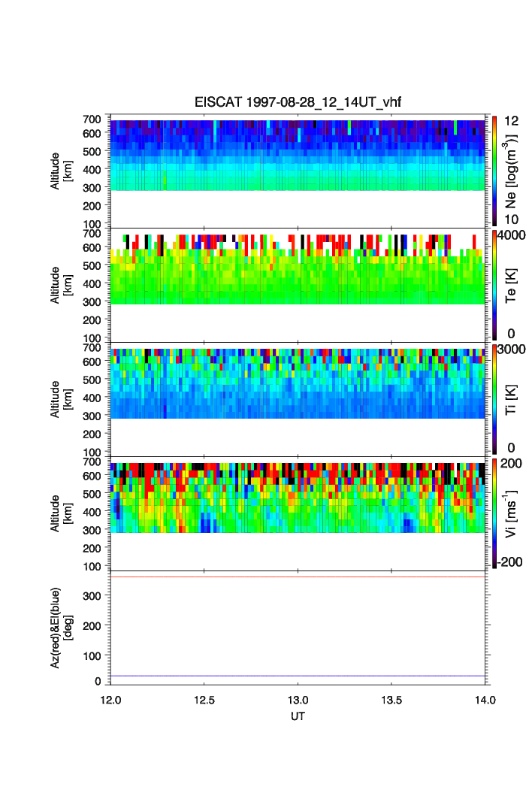Click the Vi [ms-1] colorbar label

tap(511, 513)
